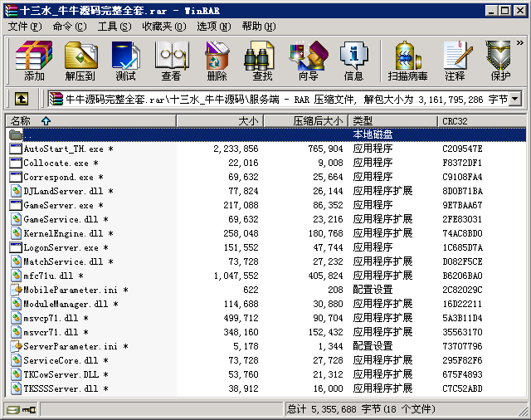Open the 查找 (Find) binoculars icon
Screen dimensions: 531x420
coord(262,61)
